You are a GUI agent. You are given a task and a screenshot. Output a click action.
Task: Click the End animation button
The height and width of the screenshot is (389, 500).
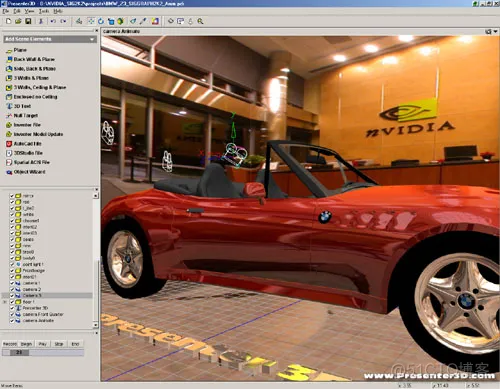[x=75, y=344]
